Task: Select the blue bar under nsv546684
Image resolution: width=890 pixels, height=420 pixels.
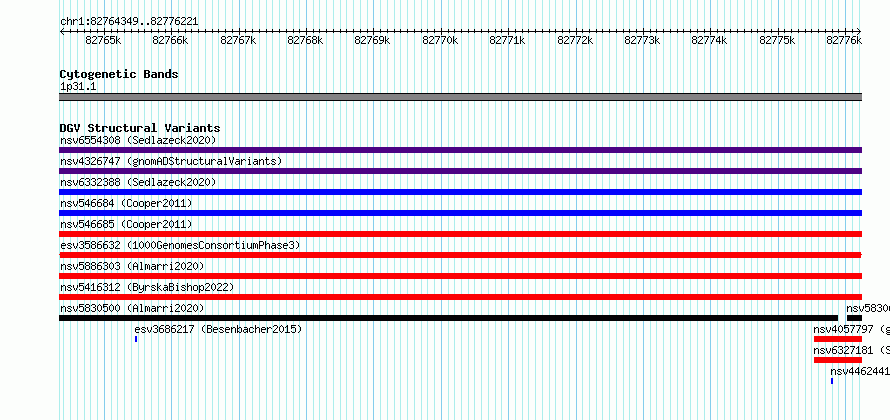Action: click(x=460, y=213)
